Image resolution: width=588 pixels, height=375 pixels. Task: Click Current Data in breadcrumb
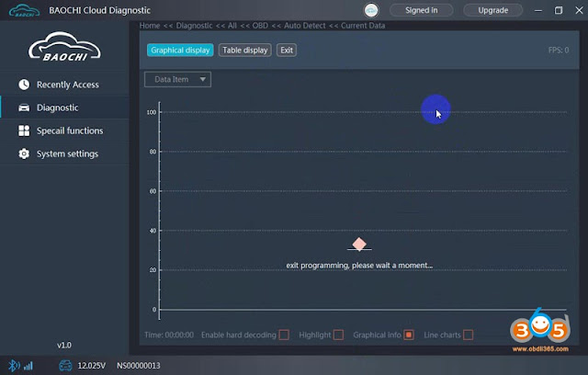[x=363, y=26]
